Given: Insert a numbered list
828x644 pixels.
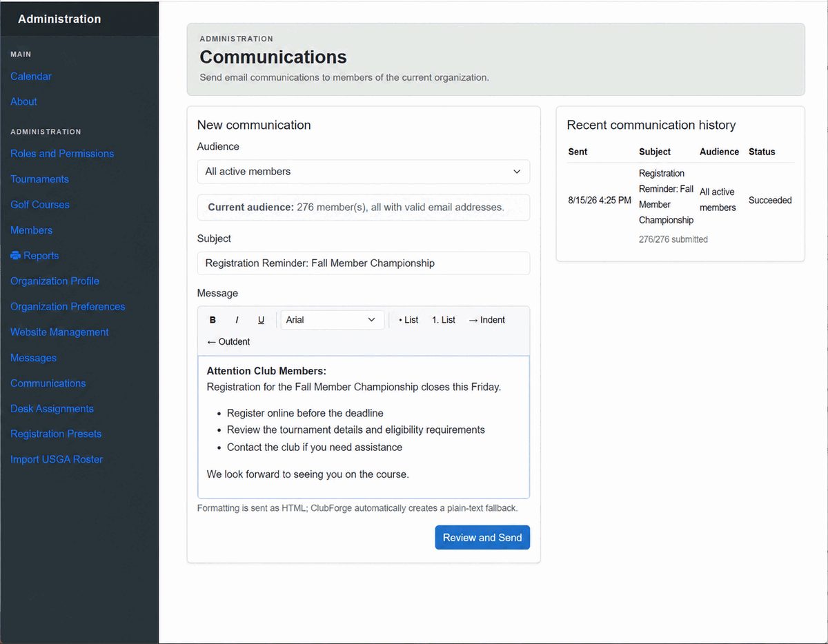Looking at the screenshot, I should (x=444, y=320).
